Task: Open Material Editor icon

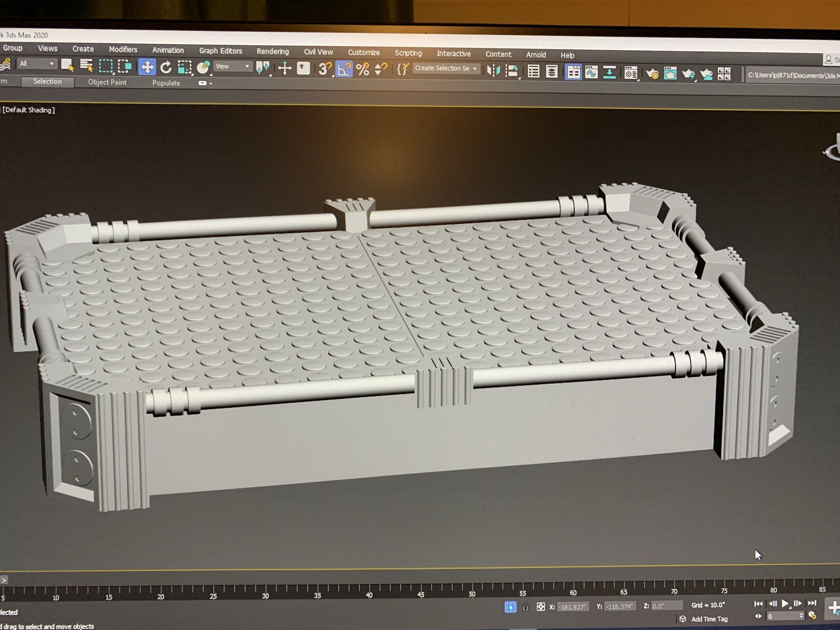Action: pos(631,73)
